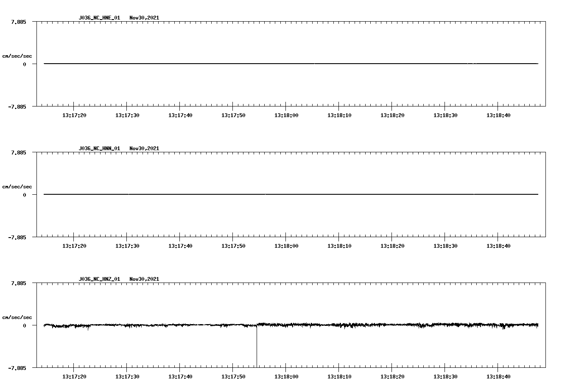The height and width of the screenshot is (392, 576).
Task: Click the cm/sec/sec unit label of HNE plot
Action: pos(17,56)
